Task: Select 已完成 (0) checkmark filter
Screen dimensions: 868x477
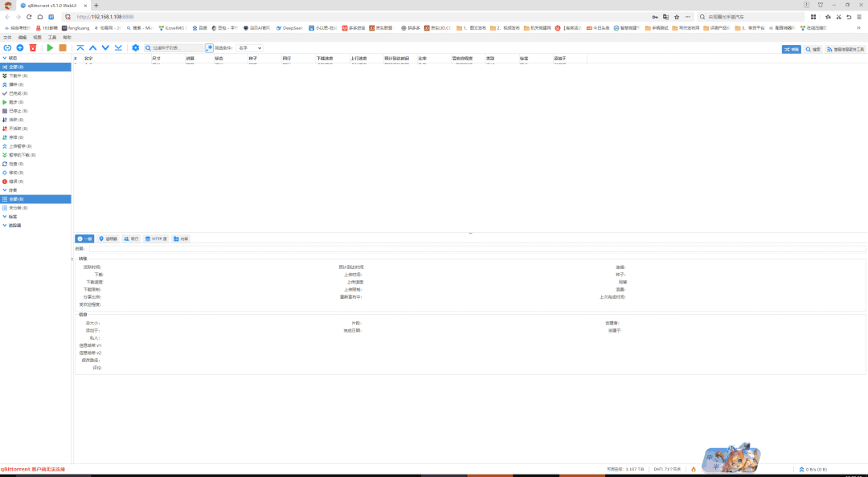Action: [x=35, y=93]
